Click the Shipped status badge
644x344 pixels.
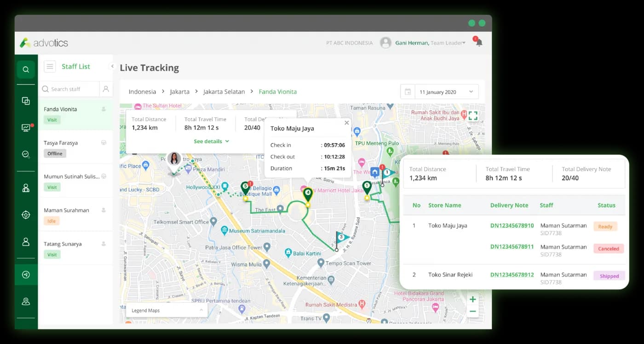(609, 276)
